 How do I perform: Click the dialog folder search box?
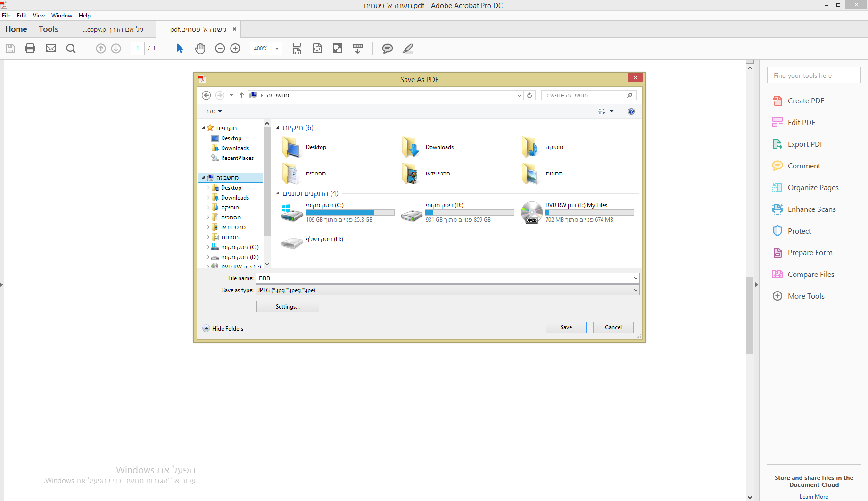(x=589, y=95)
